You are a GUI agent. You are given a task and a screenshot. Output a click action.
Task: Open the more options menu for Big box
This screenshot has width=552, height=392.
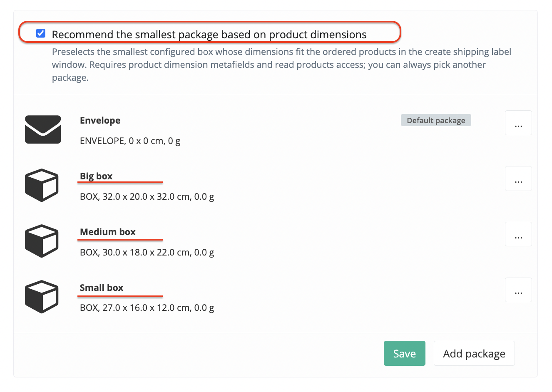click(518, 179)
